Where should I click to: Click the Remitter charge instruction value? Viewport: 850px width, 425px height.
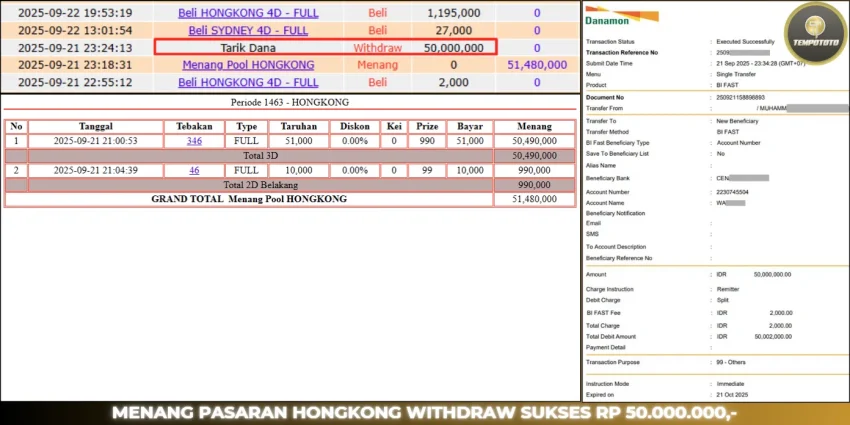click(727, 289)
